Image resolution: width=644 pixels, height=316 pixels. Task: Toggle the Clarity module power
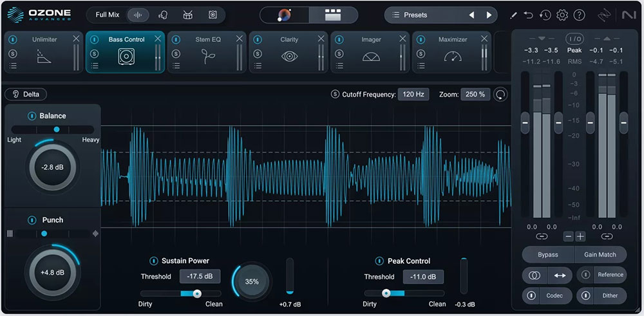pyautogui.click(x=258, y=40)
